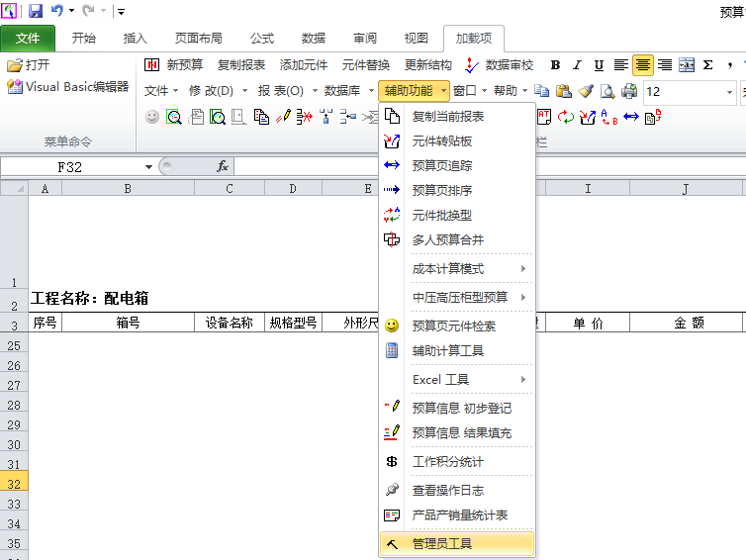
Task: Toggle italic formatting
Action: click(577, 65)
